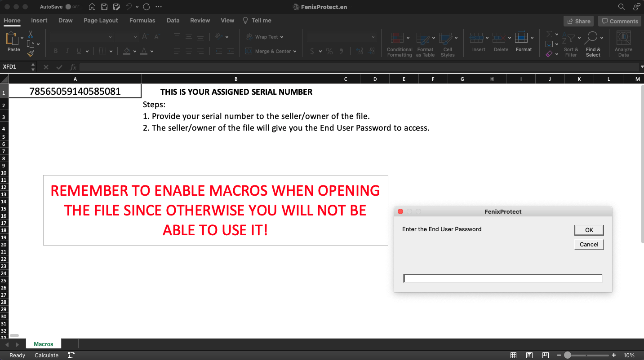Expand the formula bar chevron
This screenshot has width=644, height=360.
(641, 67)
